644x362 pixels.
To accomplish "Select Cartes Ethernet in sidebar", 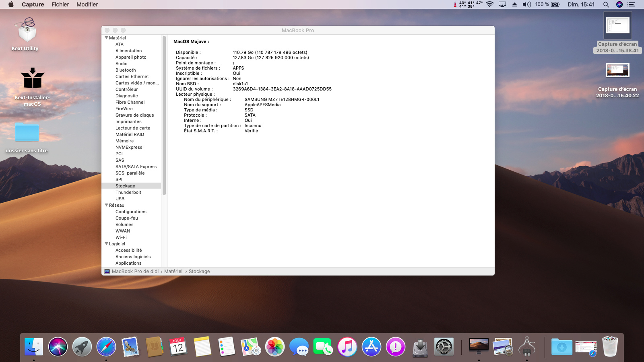I will click(x=131, y=76).
